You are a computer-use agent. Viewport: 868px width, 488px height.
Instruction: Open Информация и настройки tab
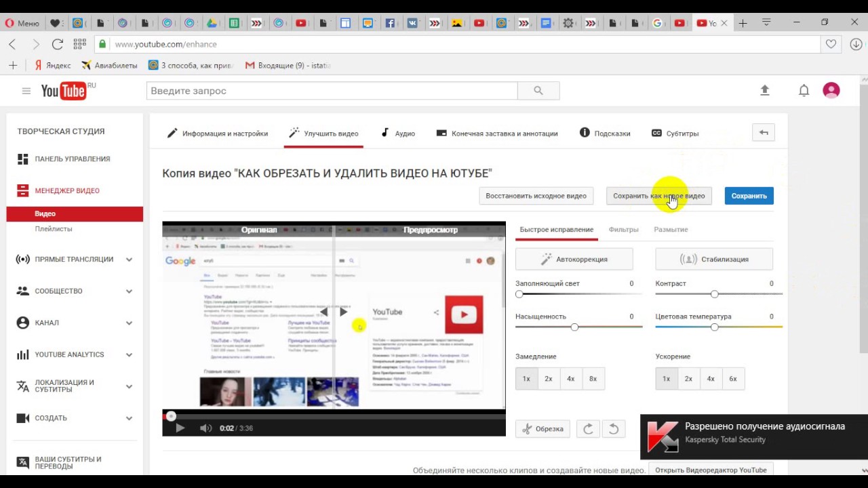(x=218, y=134)
